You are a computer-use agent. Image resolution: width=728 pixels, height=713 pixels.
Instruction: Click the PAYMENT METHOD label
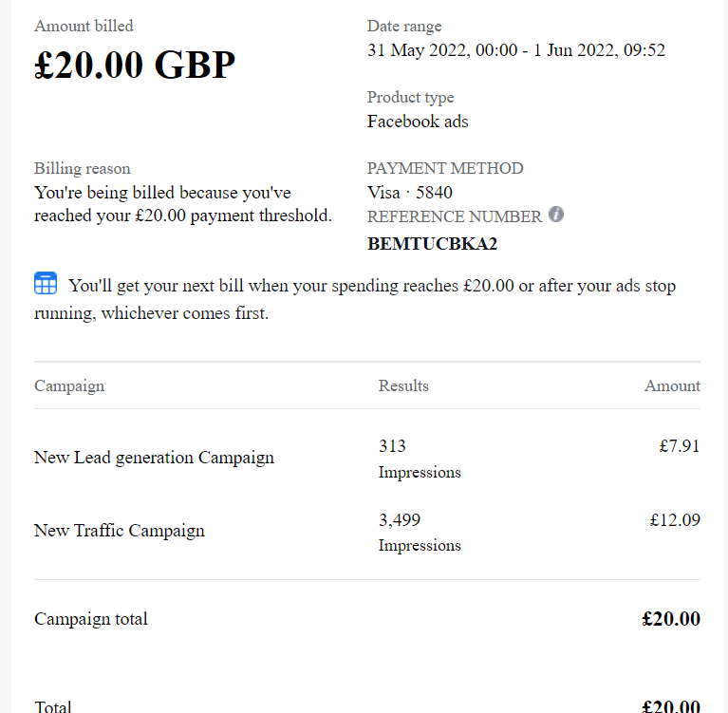(x=445, y=168)
